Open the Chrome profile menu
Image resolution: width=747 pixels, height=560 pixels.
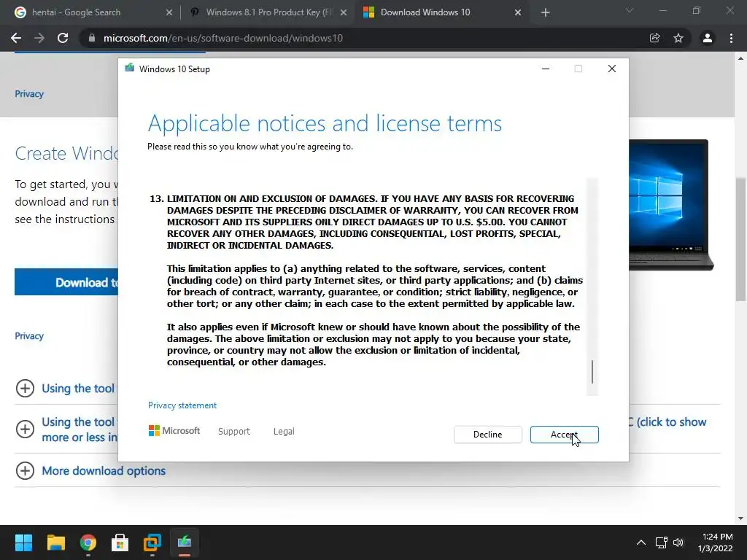pyautogui.click(x=708, y=38)
